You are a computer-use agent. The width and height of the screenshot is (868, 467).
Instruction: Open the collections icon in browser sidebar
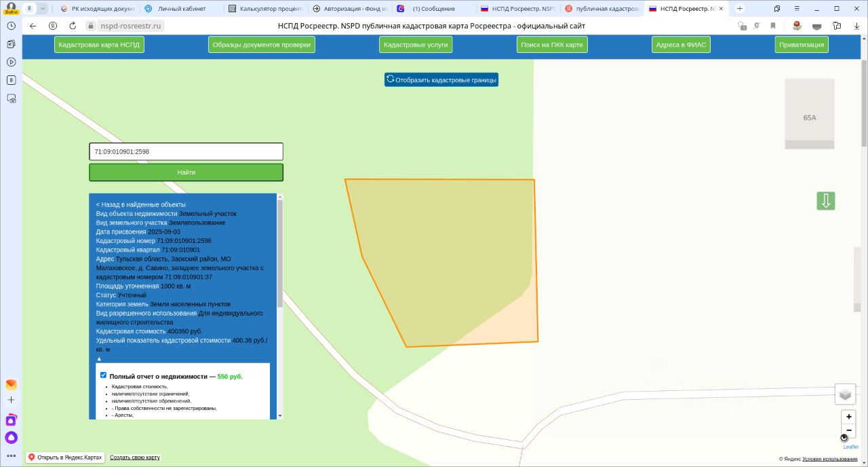click(x=11, y=44)
